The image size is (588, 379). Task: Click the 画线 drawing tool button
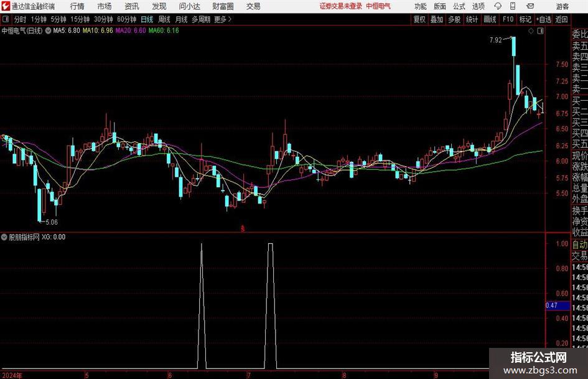click(490, 19)
